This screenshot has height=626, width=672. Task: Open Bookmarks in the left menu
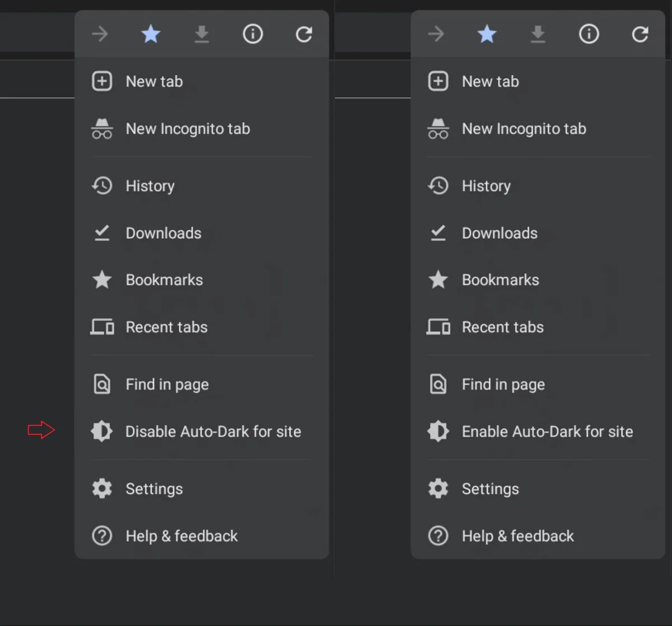(x=202, y=280)
